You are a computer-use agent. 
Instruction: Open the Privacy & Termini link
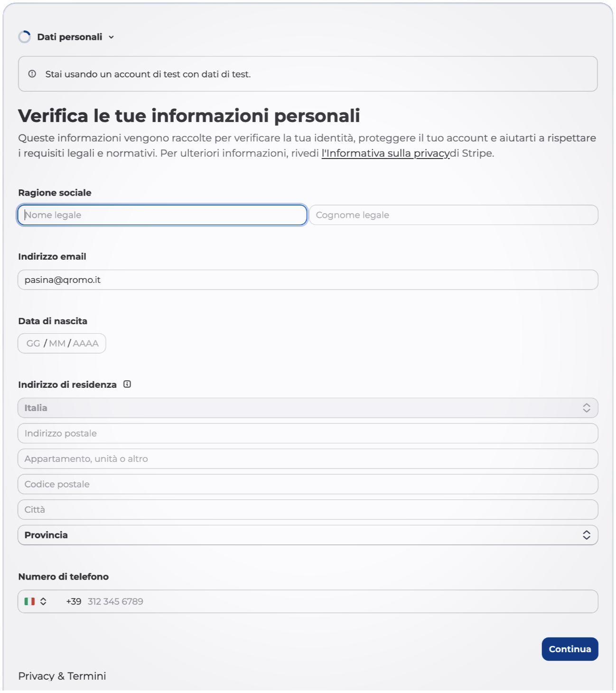(x=62, y=676)
